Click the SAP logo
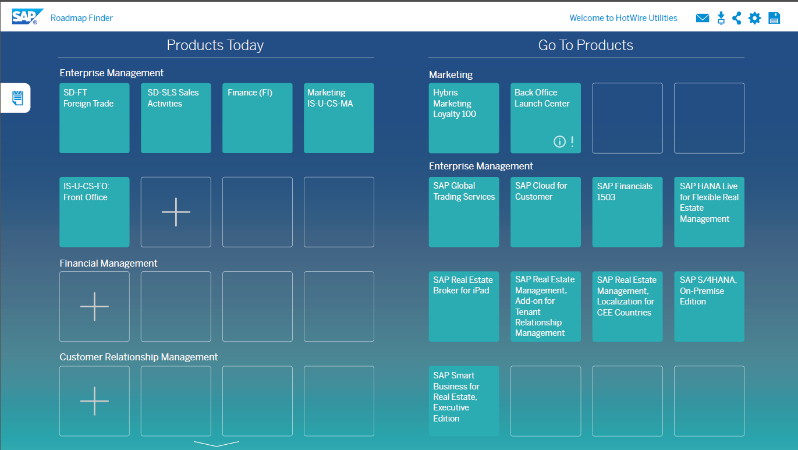 26,16
